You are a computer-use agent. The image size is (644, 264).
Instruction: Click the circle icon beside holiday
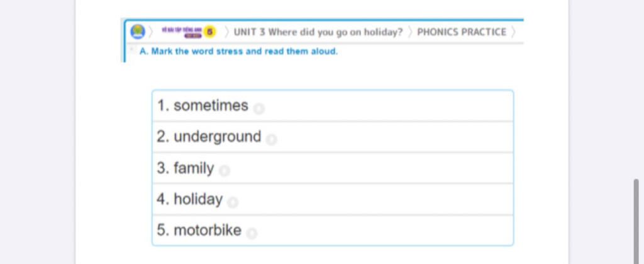233,202
